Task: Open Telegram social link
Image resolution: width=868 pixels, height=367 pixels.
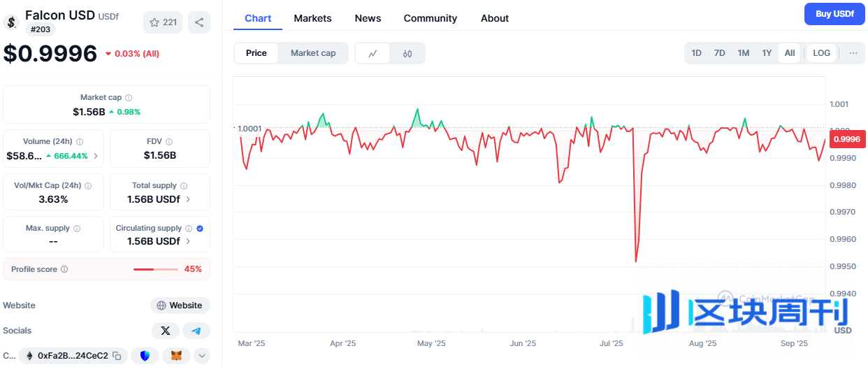Action: (x=196, y=331)
